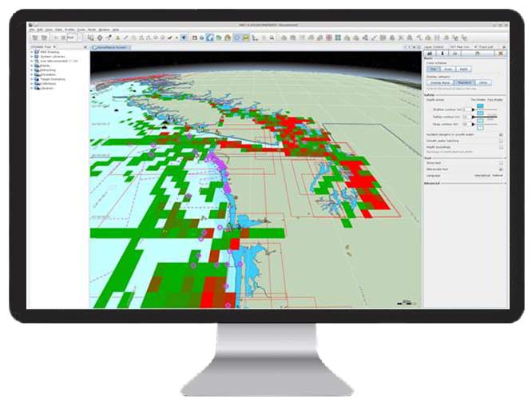The width and height of the screenshot is (532, 406).
Task: Switch to the Layer Control tab
Action: click(435, 46)
